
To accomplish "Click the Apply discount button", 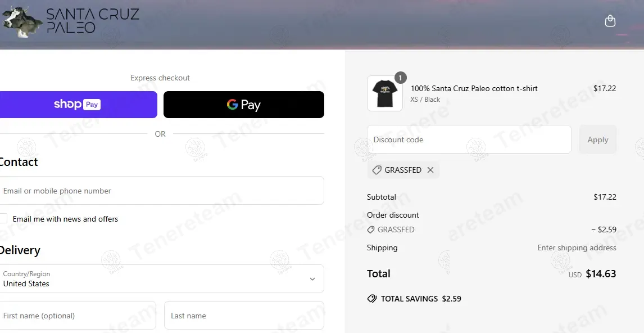I will click(598, 139).
